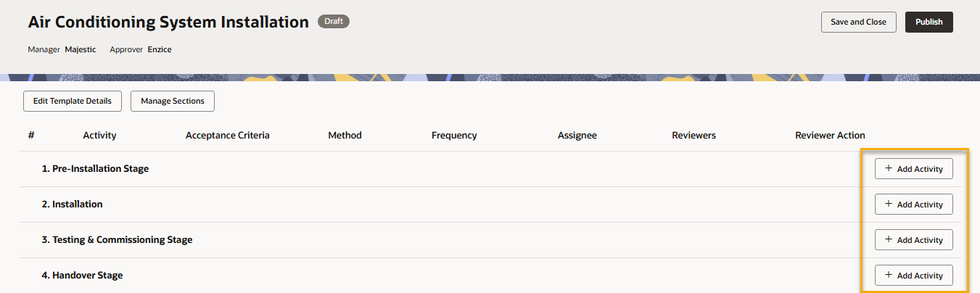Screen dimensions: 980x293
Task: Click the Activity column header
Action: 99,135
